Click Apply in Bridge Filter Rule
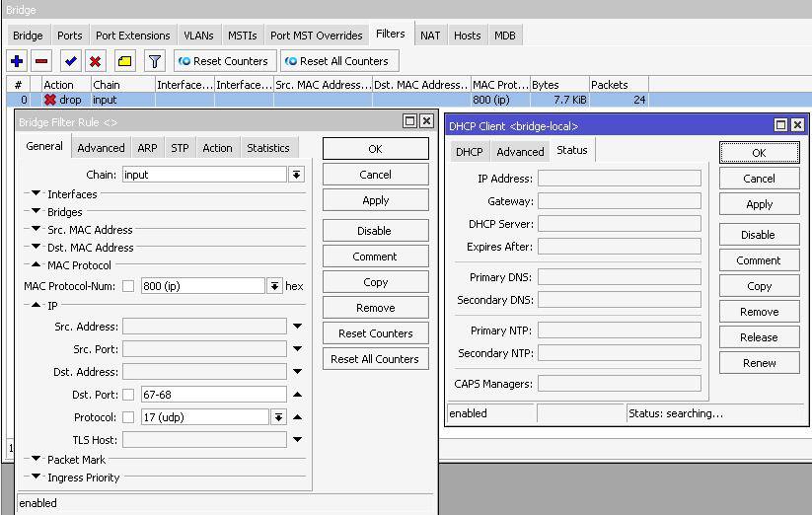Screen dimensions: 812x515 point(376,200)
